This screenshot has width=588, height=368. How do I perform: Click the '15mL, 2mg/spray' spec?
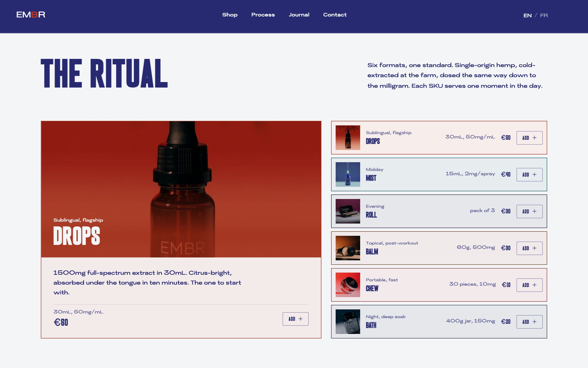[x=470, y=174]
